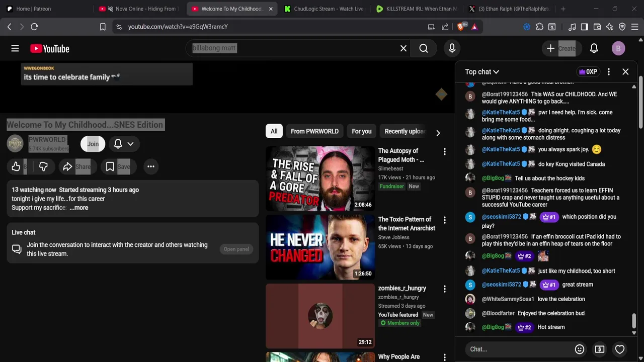
Task: Send a heart reaction in chat
Action: (620, 349)
